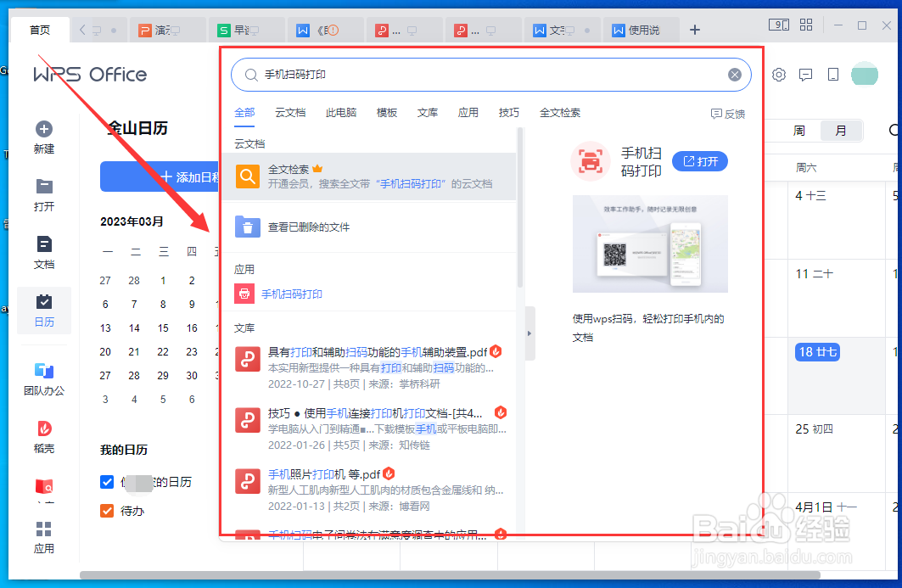Viewport: 902px width, 588px height.
Task: Open the 手机扫码打印 application link
Action: 292,294
